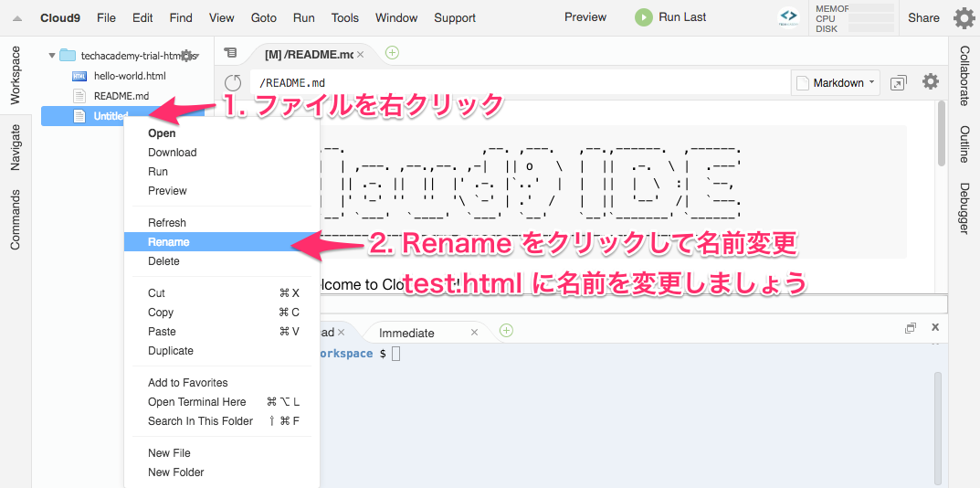Screen dimensions: 980x488
Task: Open the editor pane tab list icon
Action: coord(230,54)
